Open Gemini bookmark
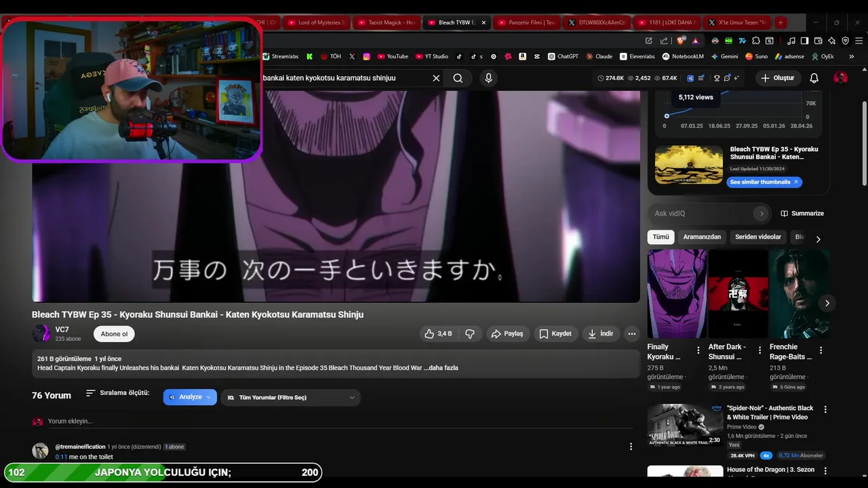Screen dimensions: 868x488 click(x=724, y=57)
